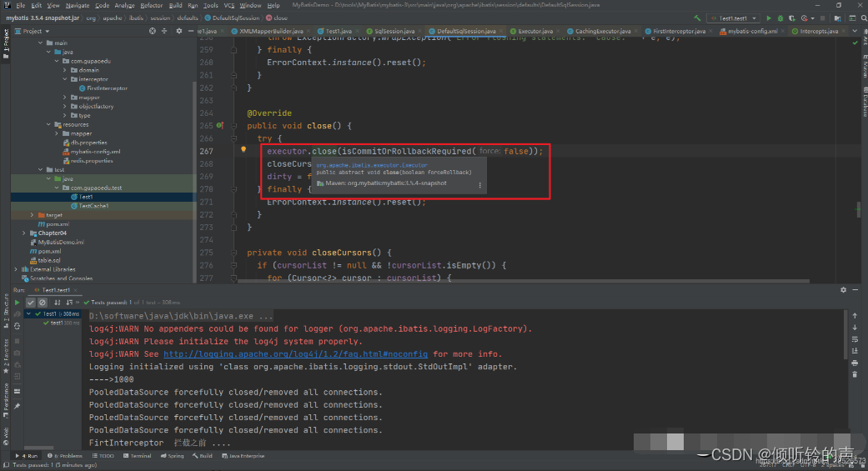Screen dimensions: 868x471
Task: Start debugging with the bug icon
Action: [x=780, y=18]
